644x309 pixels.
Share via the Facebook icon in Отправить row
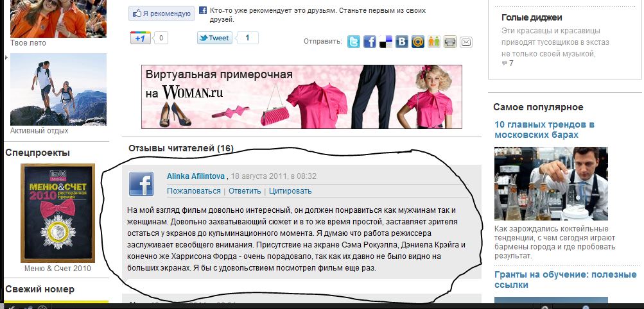point(370,42)
